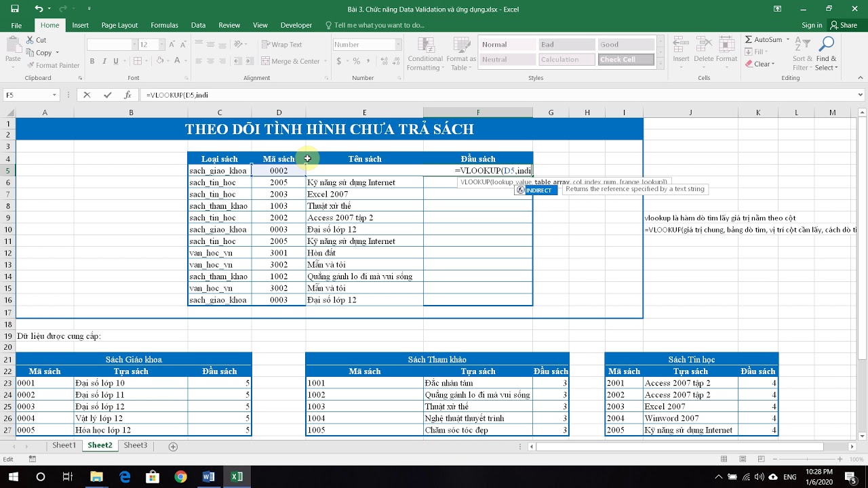The height and width of the screenshot is (488, 868).
Task: Open Format as Table menu
Action: click(461, 54)
